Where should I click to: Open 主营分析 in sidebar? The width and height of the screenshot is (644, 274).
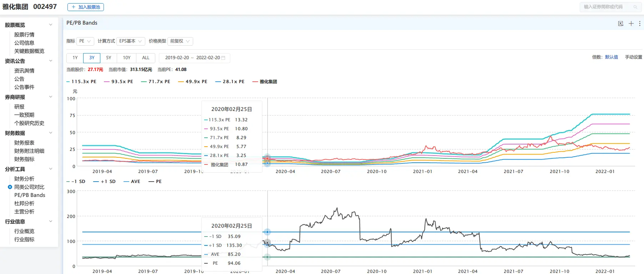click(x=24, y=212)
